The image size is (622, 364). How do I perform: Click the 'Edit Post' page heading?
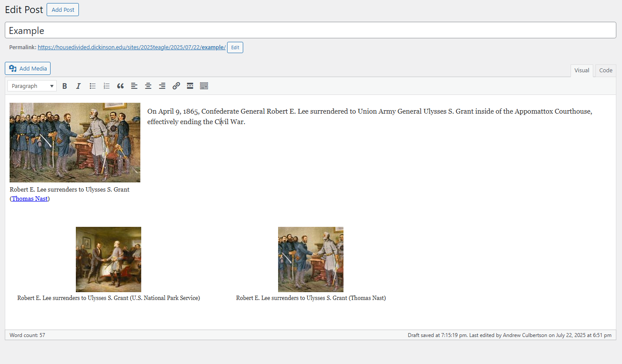(x=24, y=10)
